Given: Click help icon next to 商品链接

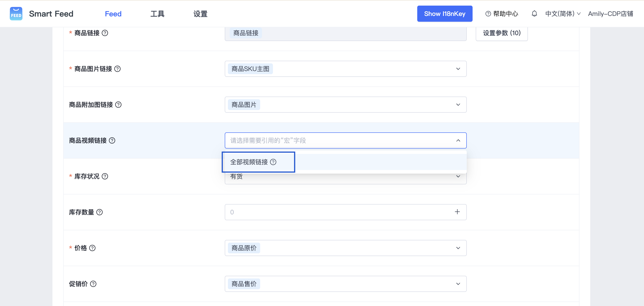Looking at the screenshot, I should coord(105,33).
